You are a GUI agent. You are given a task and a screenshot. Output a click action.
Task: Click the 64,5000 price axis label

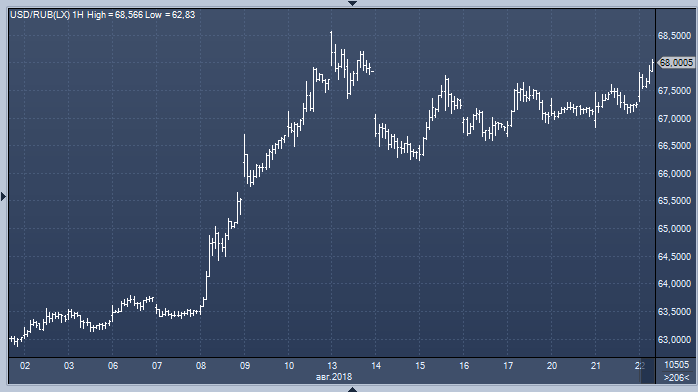click(x=674, y=257)
